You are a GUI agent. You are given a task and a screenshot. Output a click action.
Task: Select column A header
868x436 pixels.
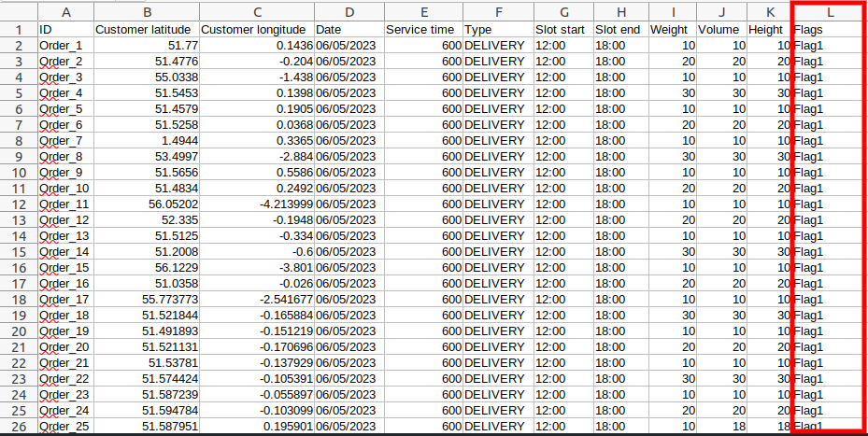64,12
